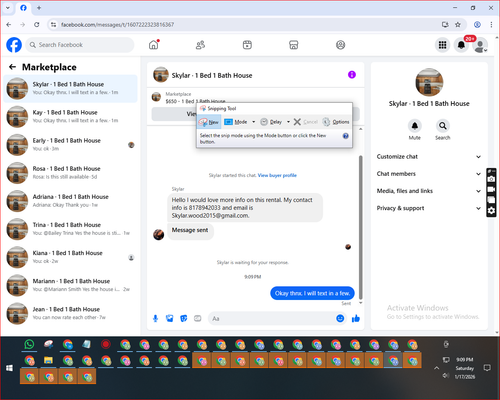Open Delay dropdown arrow in Snipping Tool
The image size is (500, 400).
(288, 122)
